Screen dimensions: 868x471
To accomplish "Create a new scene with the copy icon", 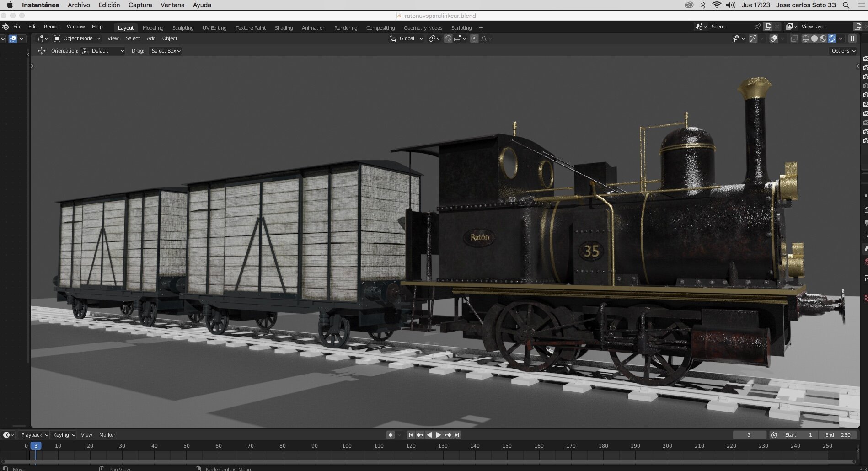I will 768,27.
